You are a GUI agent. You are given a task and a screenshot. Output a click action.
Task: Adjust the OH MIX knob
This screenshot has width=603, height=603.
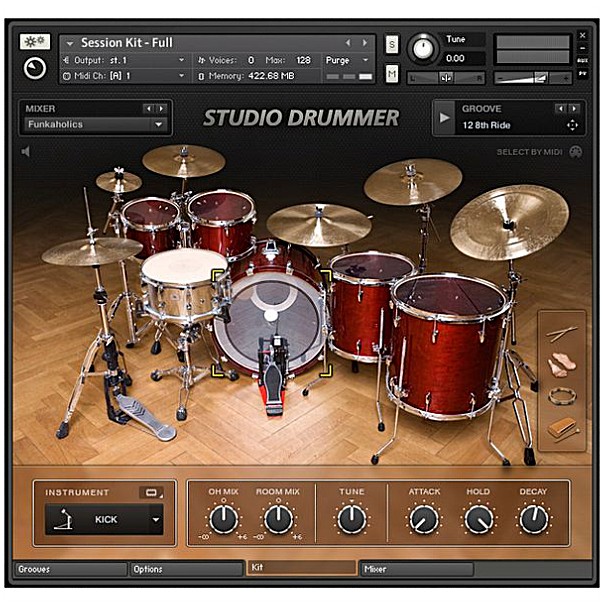[x=223, y=520]
